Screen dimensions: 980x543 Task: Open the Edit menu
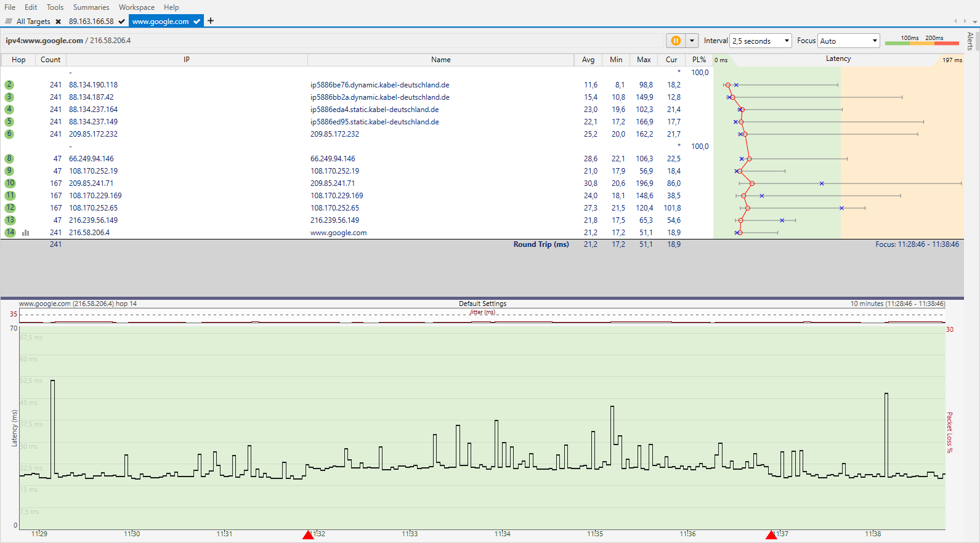tap(31, 7)
